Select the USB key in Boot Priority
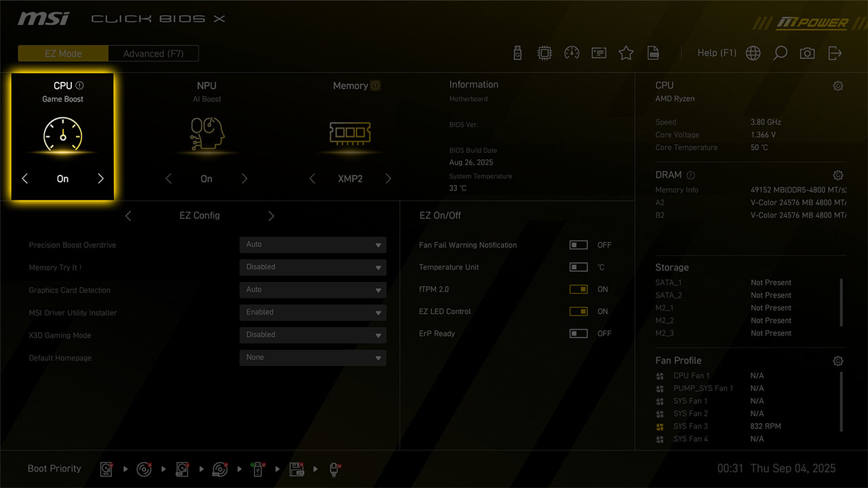 point(258,469)
